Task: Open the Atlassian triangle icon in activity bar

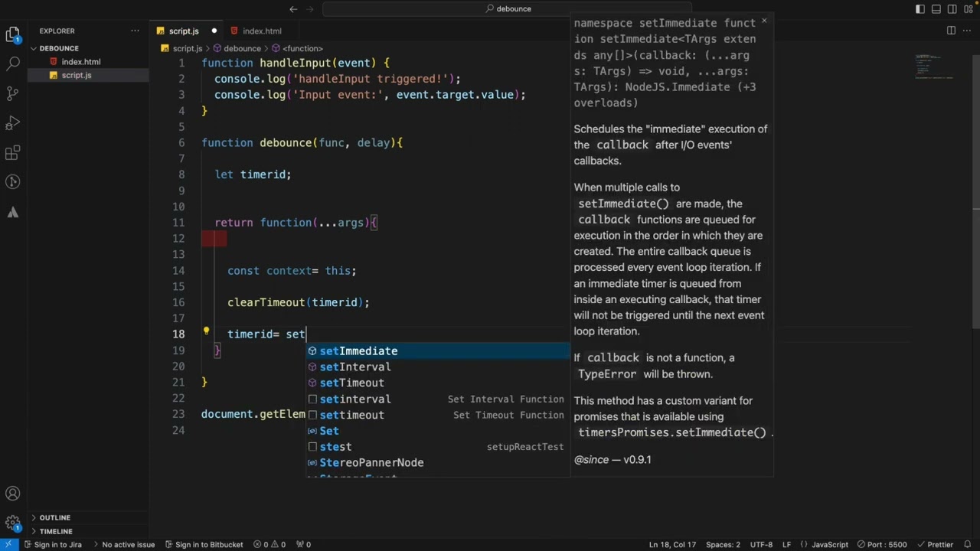Action: coord(13,212)
